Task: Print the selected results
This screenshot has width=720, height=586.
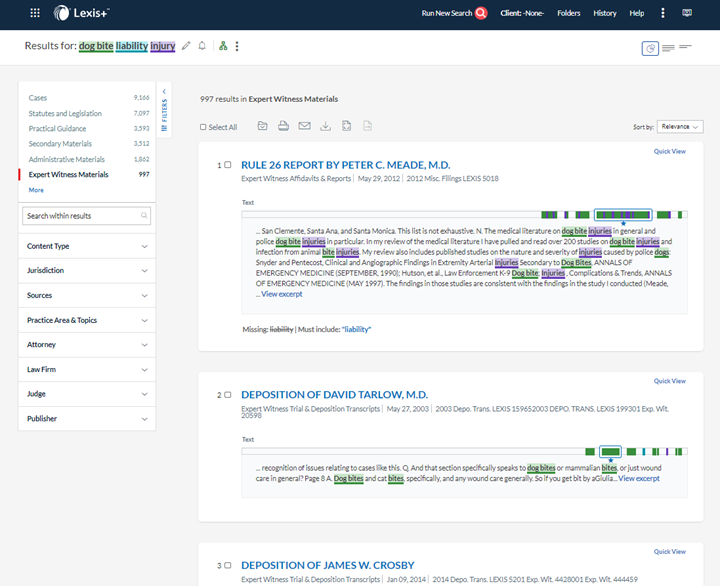Action: pos(283,126)
